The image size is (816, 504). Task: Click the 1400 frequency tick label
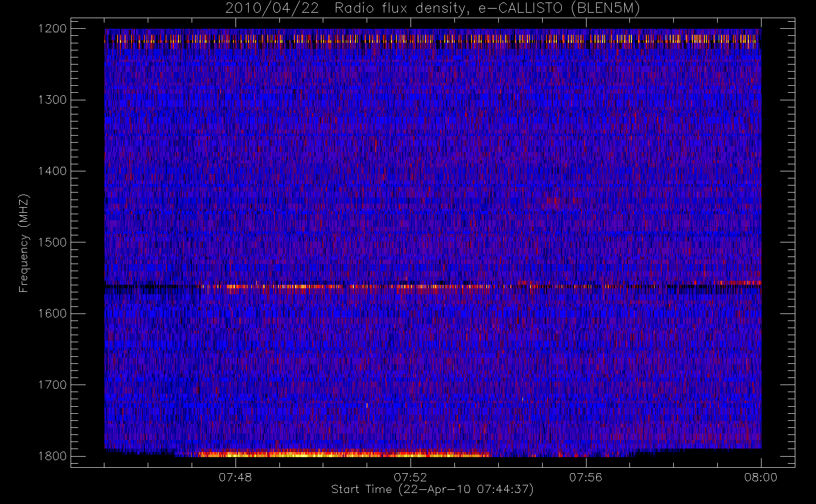(52, 171)
